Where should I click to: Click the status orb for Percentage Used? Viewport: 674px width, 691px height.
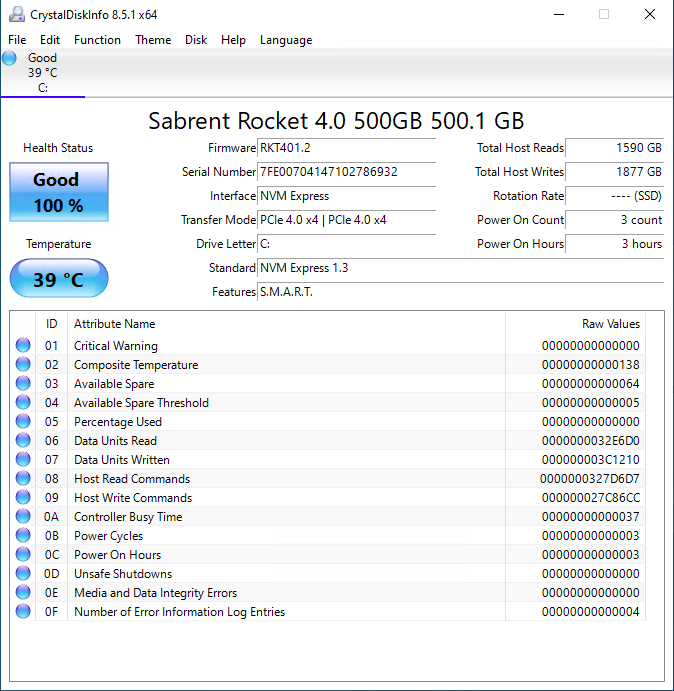coord(23,422)
